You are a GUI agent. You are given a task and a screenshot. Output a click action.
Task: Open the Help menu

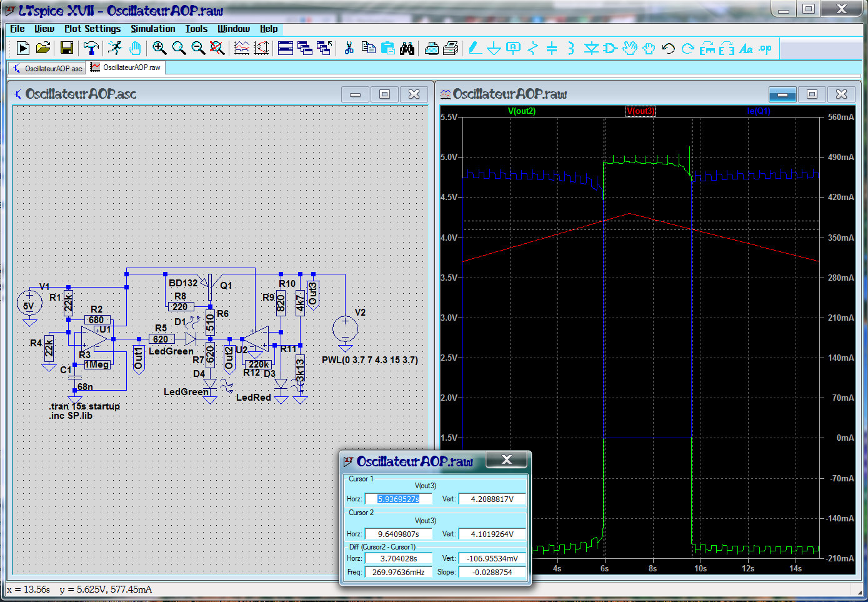pos(269,29)
